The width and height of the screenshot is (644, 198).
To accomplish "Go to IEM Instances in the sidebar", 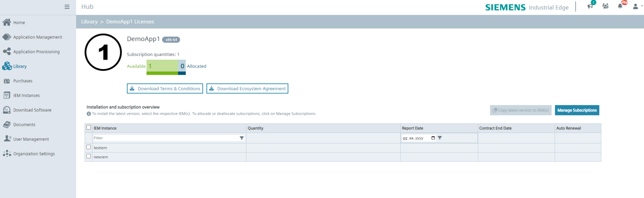I will point(26,95).
